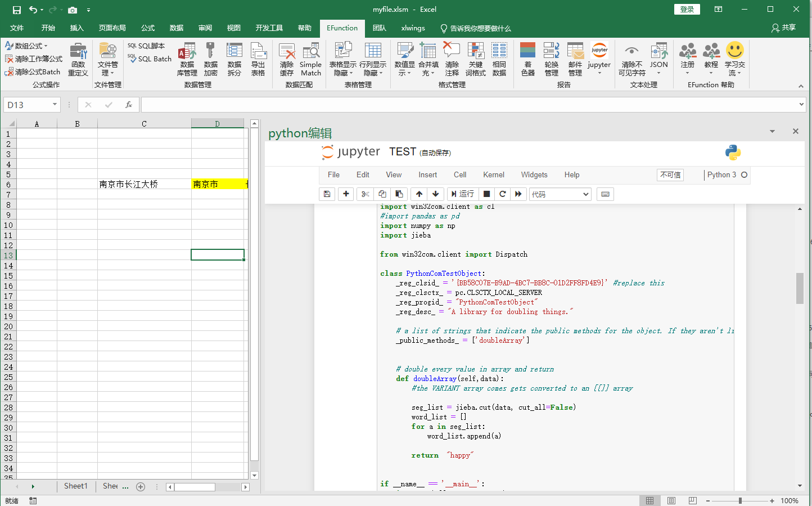The height and width of the screenshot is (506, 812).
Task: Open the Simple Match tool
Action: click(310, 60)
